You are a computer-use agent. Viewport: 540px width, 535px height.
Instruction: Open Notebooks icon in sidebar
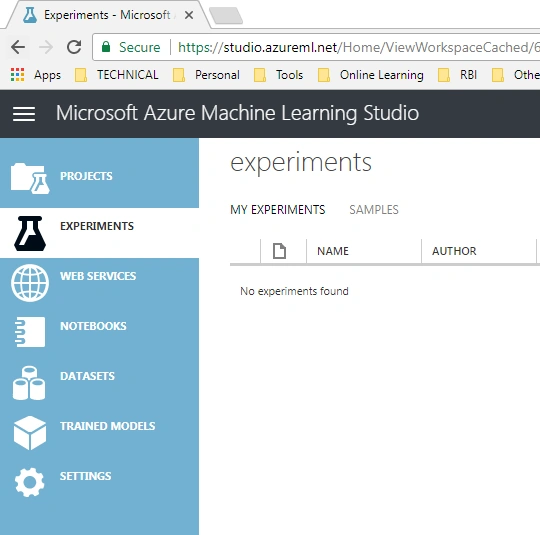pyautogui.click(x=30, y=332)
